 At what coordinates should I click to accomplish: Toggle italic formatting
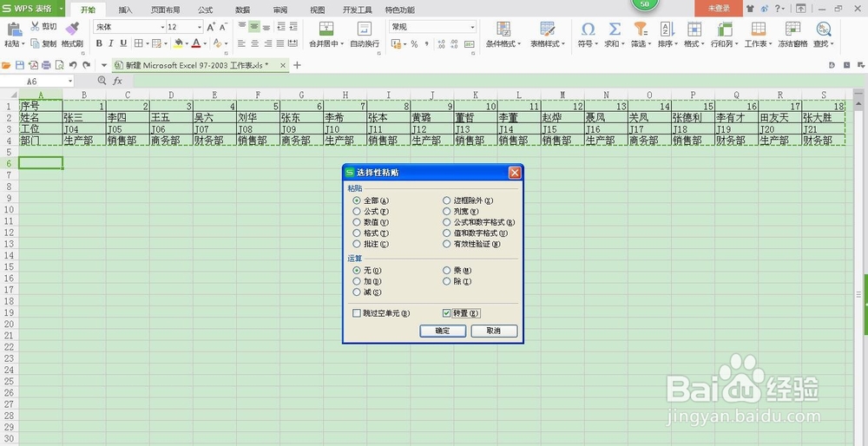click(x=111, y=43)
